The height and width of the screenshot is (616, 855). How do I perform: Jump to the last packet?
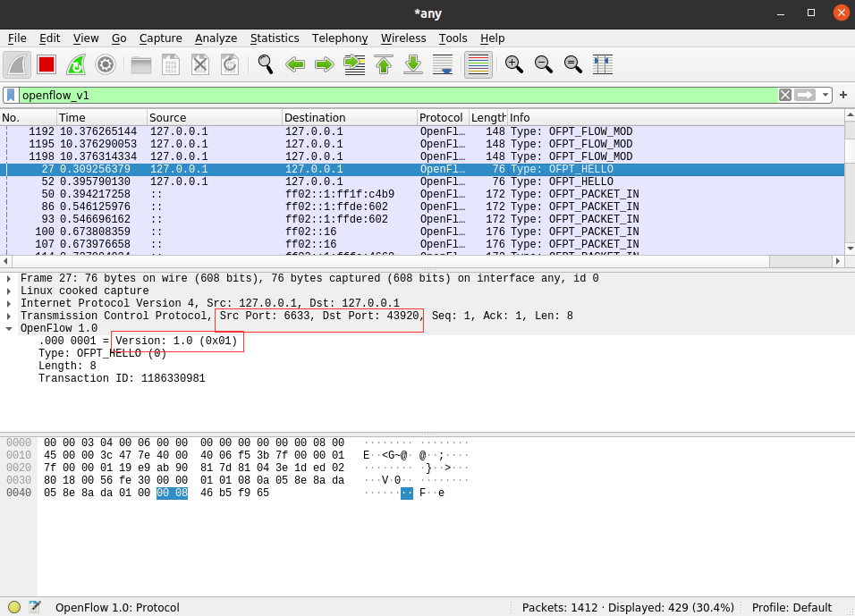pos(413,65)
